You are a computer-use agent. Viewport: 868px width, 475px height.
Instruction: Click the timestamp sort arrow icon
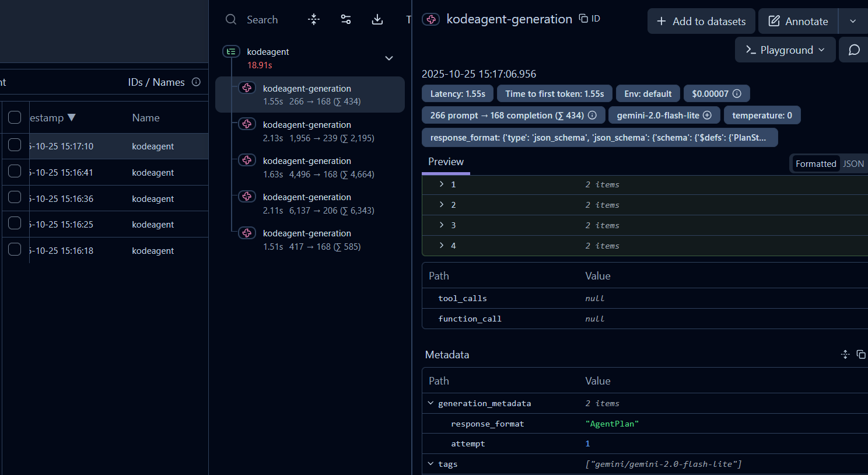tap(72, 118)
